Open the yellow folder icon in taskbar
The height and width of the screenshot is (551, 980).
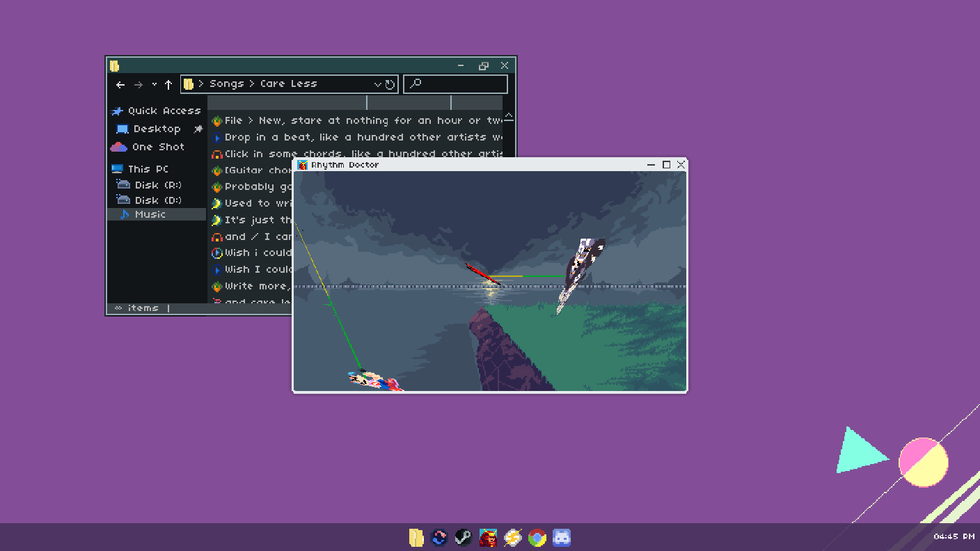(416, 537)
